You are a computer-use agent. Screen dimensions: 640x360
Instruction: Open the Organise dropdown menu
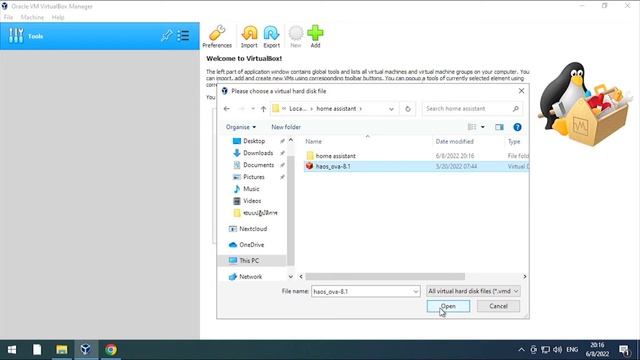click(241, 127)
